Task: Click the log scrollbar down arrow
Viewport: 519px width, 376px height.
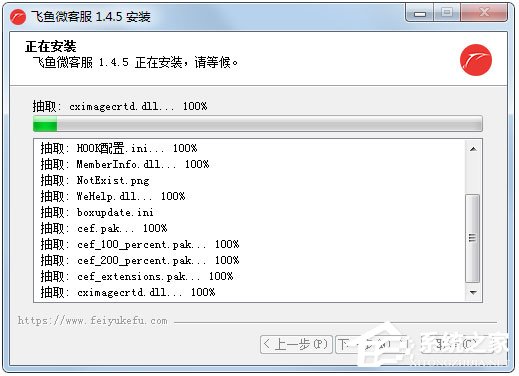Action: [x=473, y=293]
